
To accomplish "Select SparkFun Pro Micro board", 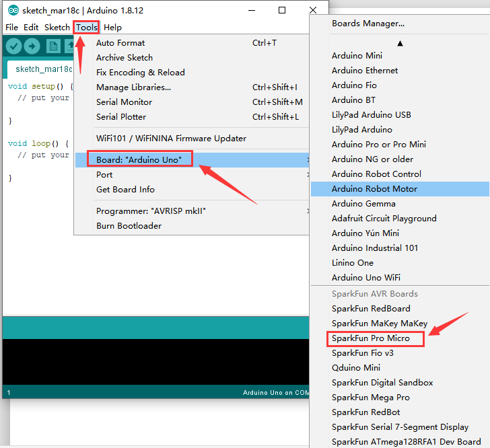I will 400,338.
